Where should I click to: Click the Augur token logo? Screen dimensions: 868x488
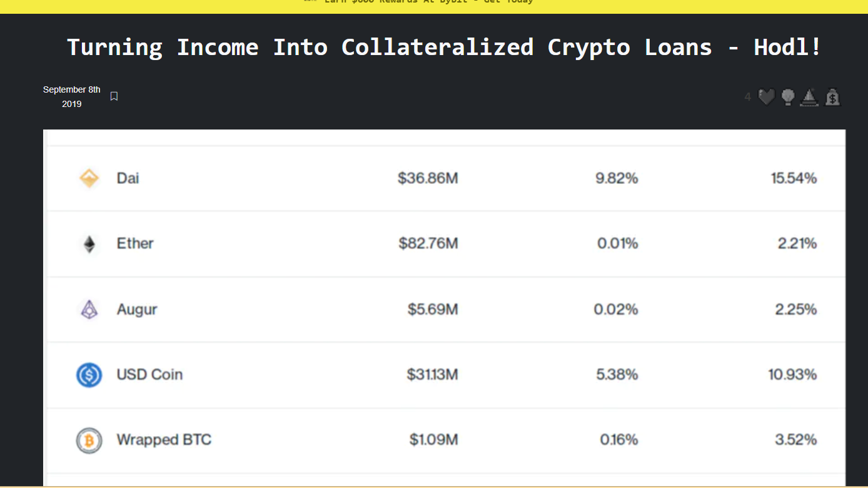tap(89, 309)
